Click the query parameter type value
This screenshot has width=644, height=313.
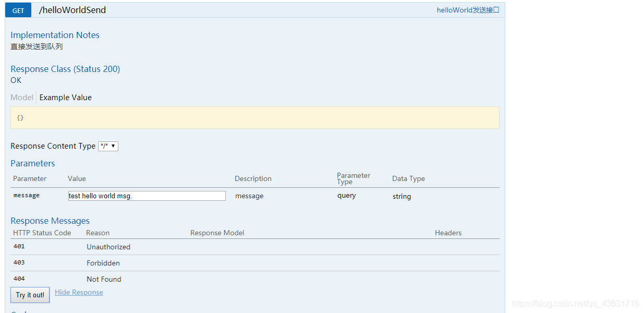point(346,196)
